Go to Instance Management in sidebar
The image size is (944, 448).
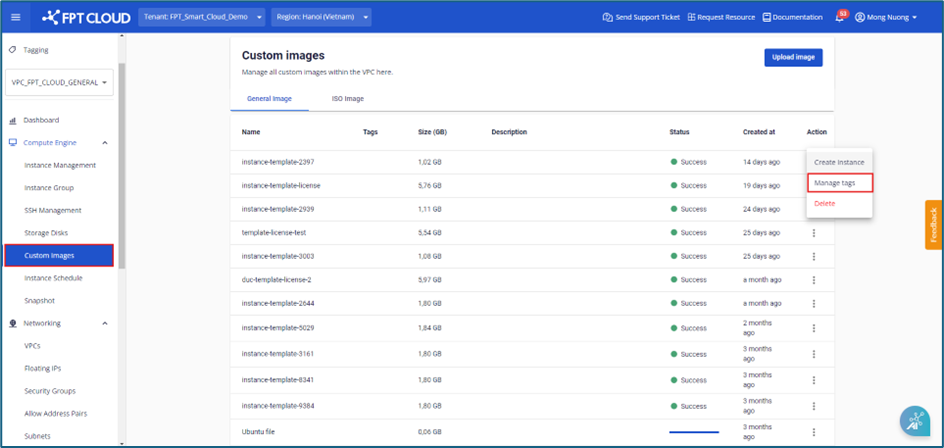(60, 165)
